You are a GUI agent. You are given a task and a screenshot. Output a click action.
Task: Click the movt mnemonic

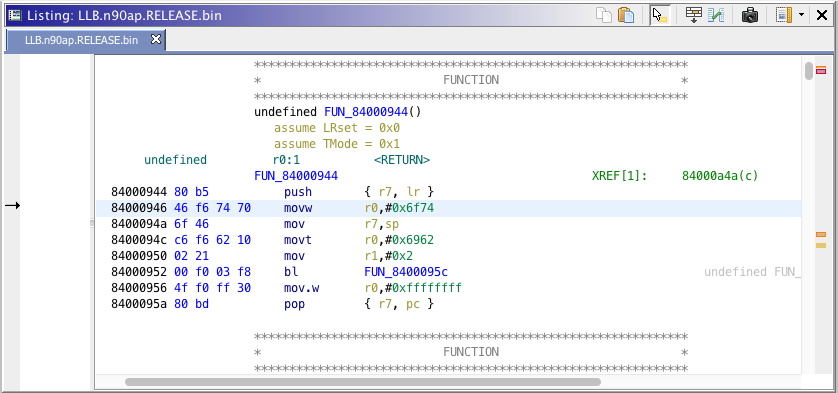click(298, 240)
